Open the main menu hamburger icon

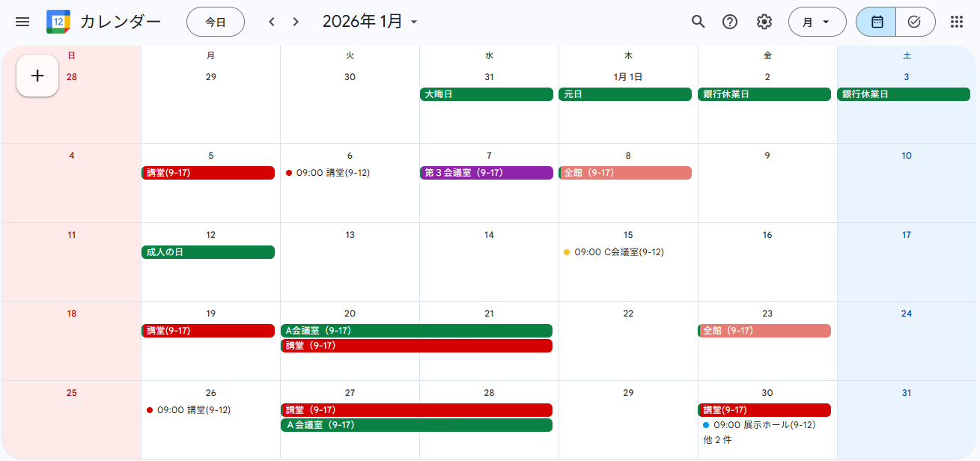click(x=22, y=22)
